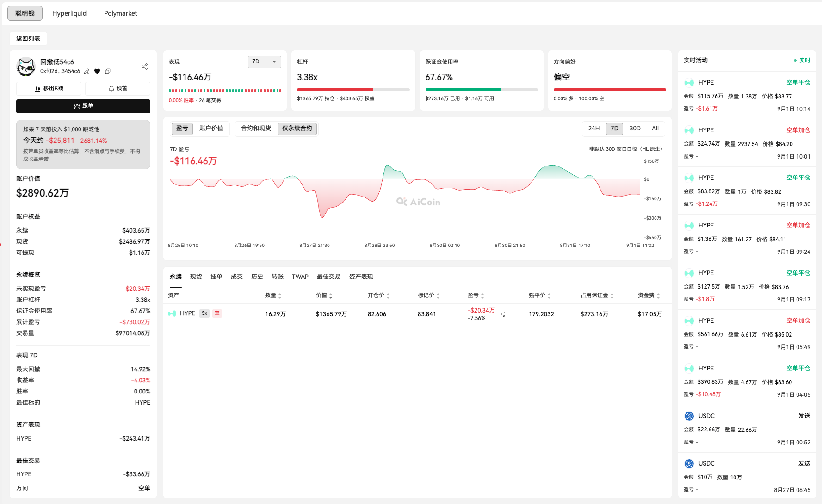Start copy trading with the 跟单 button
822x504 pixels.
[83, 106]
